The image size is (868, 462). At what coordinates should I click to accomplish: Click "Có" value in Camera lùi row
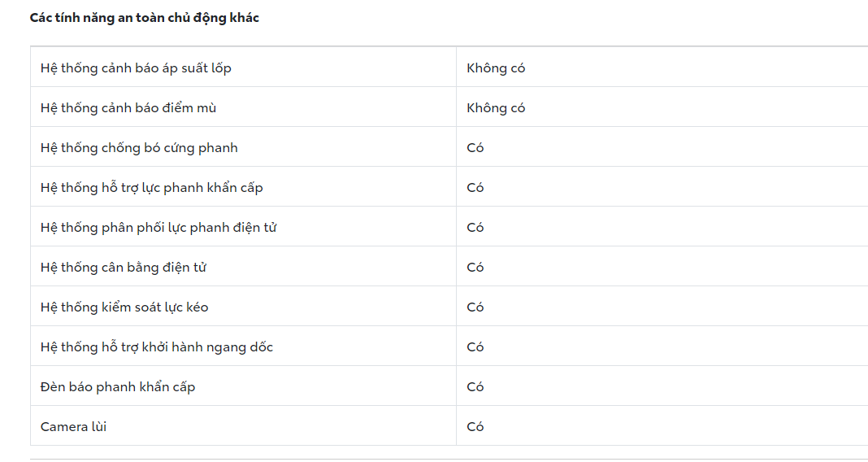tap(475, 427)
